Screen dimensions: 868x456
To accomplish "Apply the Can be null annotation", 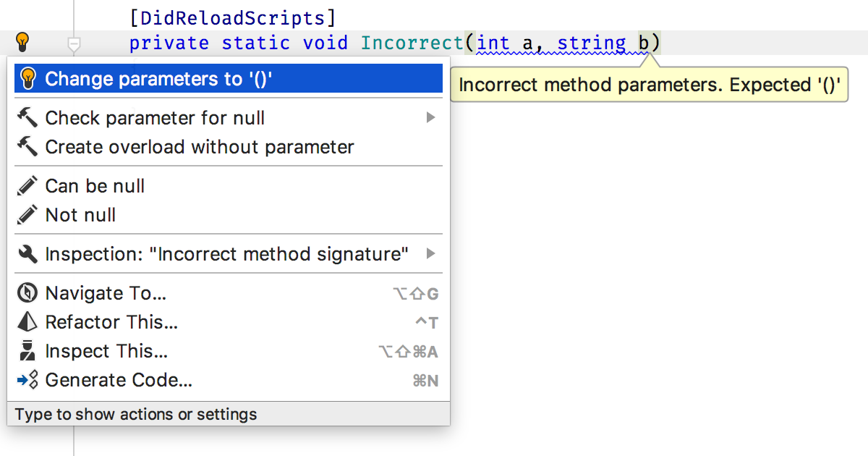I will (229, 186).
